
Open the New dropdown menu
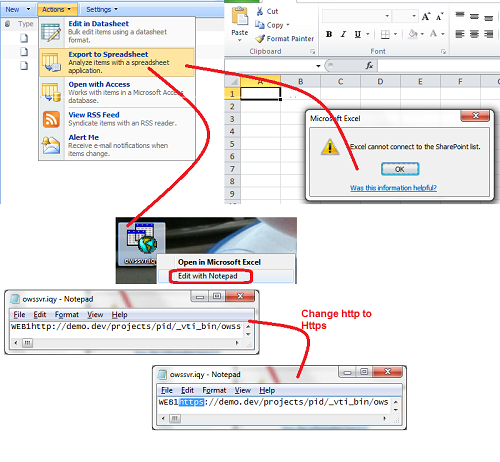pyautogui.click(x=18, y=9)
